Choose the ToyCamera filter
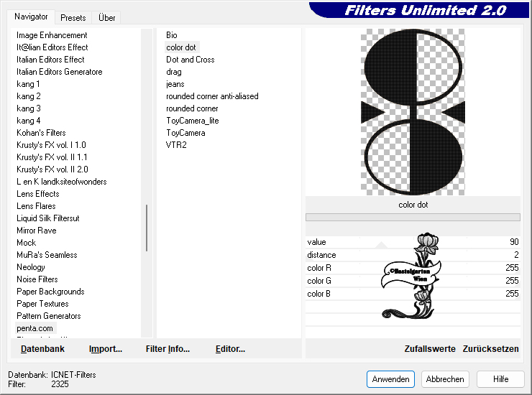The image size is (532, 395). (x=185, y=133)
